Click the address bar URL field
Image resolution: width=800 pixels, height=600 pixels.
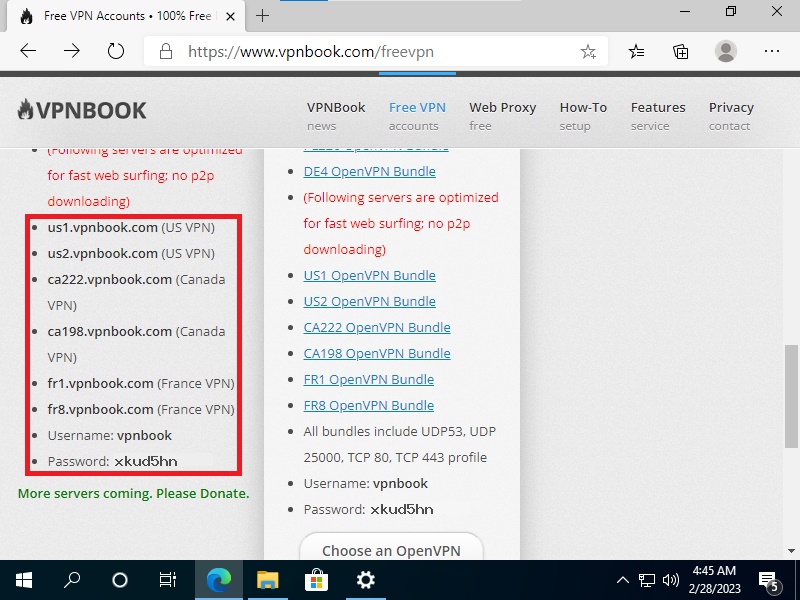pyautogui.click(x=360, y=51)
